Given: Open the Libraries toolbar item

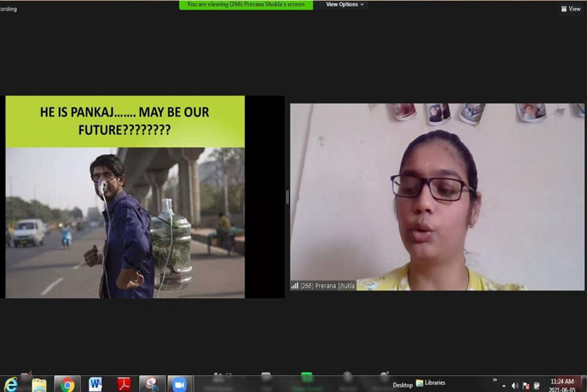Looking at the screenshot, I should coord(431,383).
